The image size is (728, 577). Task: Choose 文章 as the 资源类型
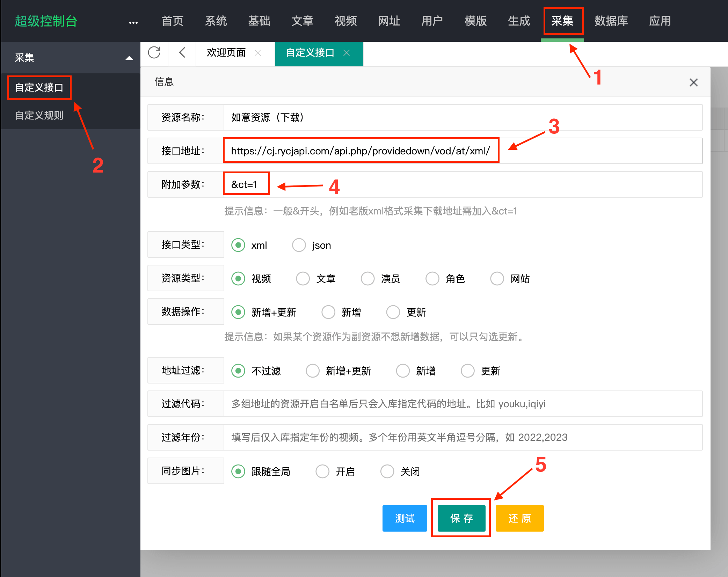point(303,278)
